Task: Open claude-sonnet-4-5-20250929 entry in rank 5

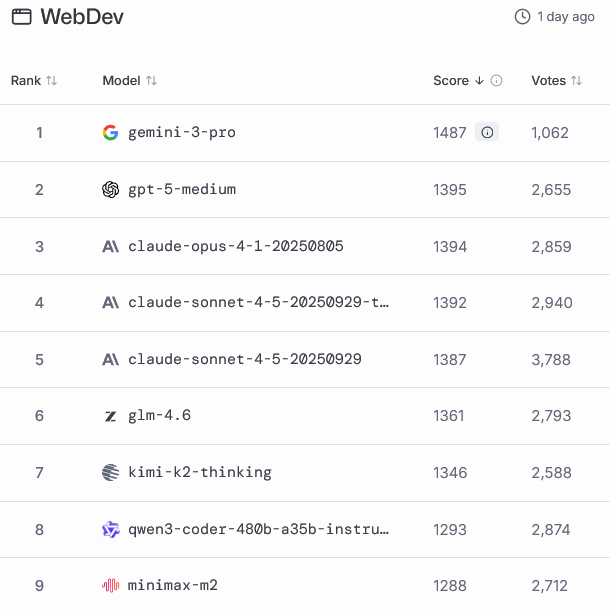Action: click(245, 359)
